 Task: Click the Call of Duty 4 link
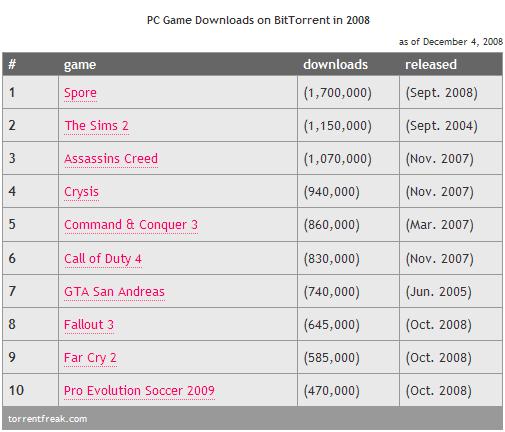[103, 259]
